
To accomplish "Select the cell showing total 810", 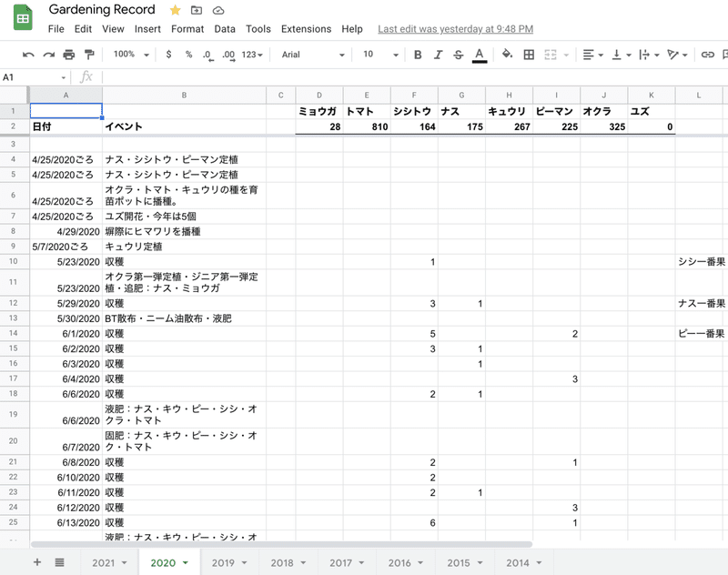I will click(367, 126).
